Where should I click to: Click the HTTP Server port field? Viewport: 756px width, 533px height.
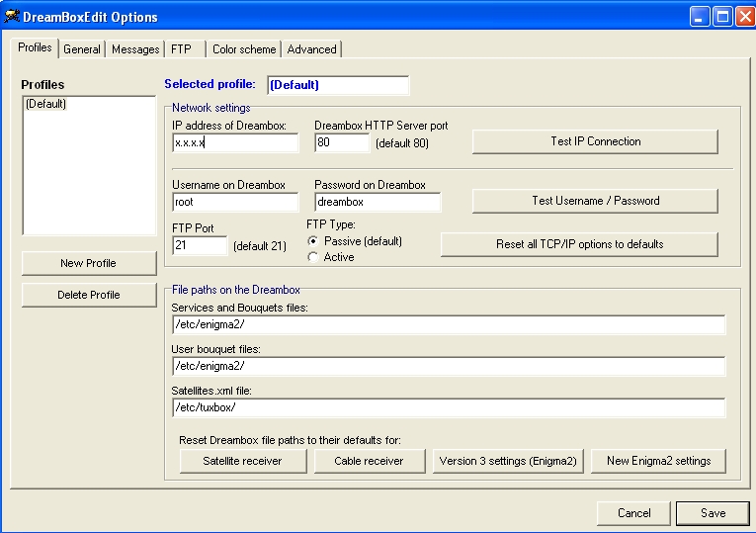342,142
